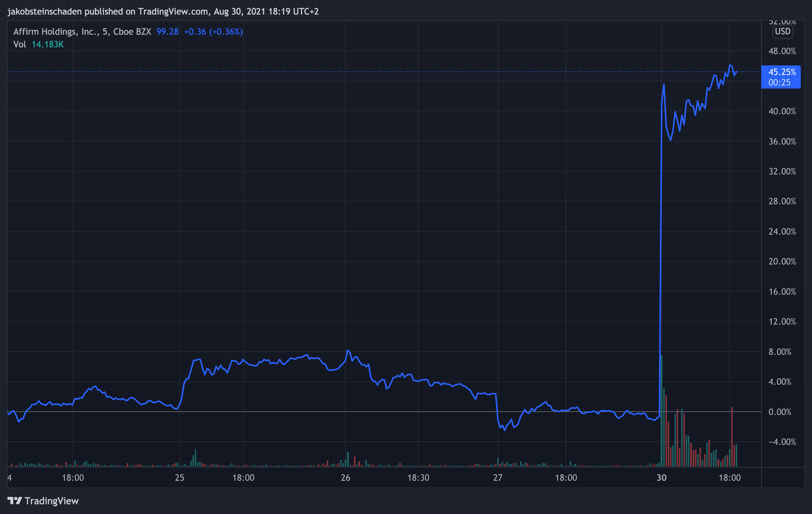Viewport: 812px width, 514px height.
Task: Click the 18:30 time axis label
Action: [x=418, y=478]
